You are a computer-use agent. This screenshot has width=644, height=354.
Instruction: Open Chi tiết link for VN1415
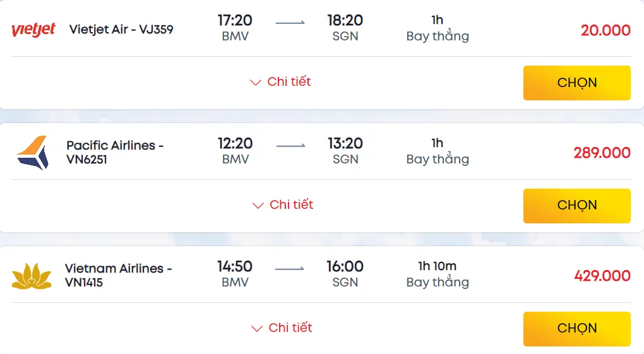click(x=290, y=327)
